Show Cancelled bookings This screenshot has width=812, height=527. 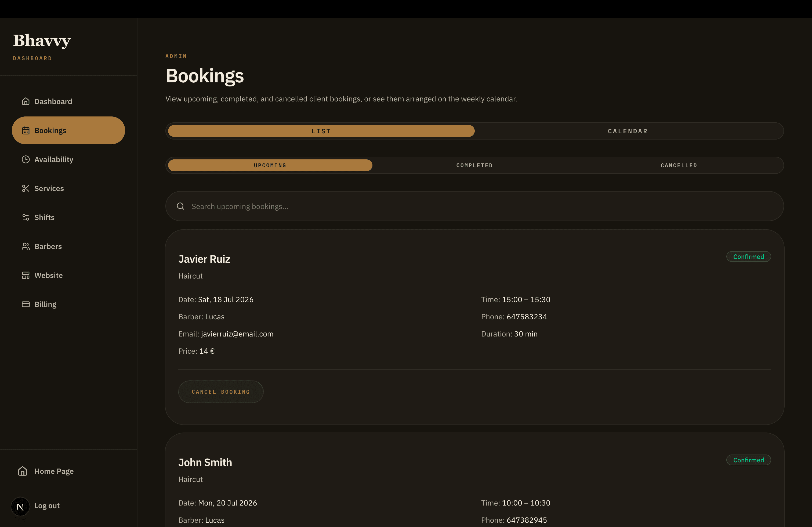click(x=679, y=165)
